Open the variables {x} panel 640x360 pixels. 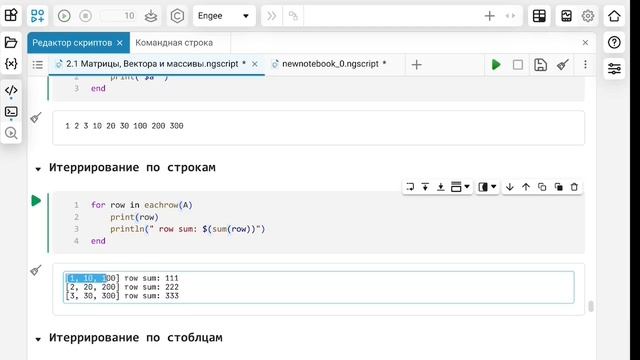(11, 63)
